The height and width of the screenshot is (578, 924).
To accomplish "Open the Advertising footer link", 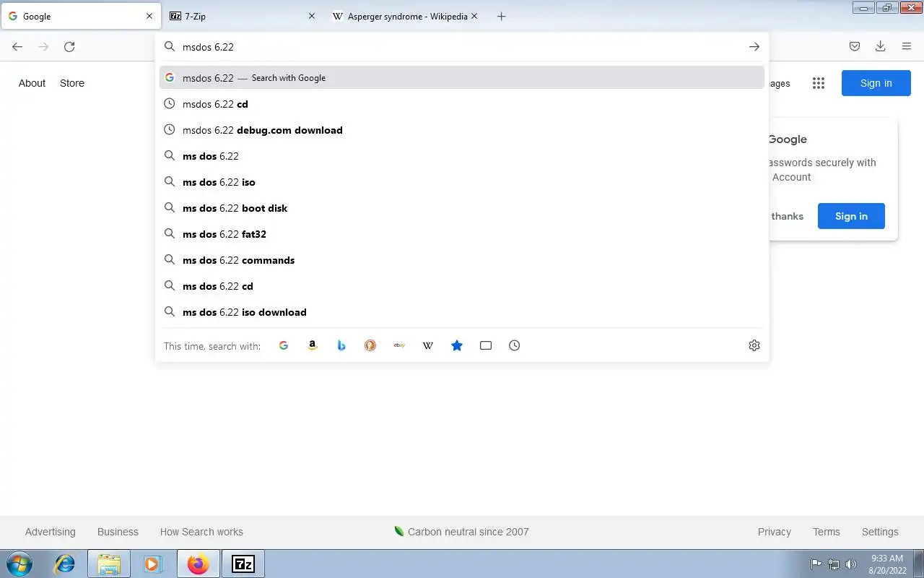I will 50,532.
